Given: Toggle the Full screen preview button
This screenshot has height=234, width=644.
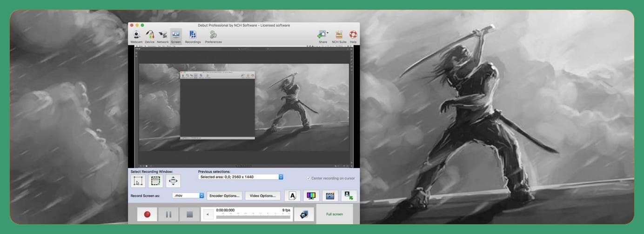Looking at the screenshot, I should pyautogui.click(x=334, y=214).
